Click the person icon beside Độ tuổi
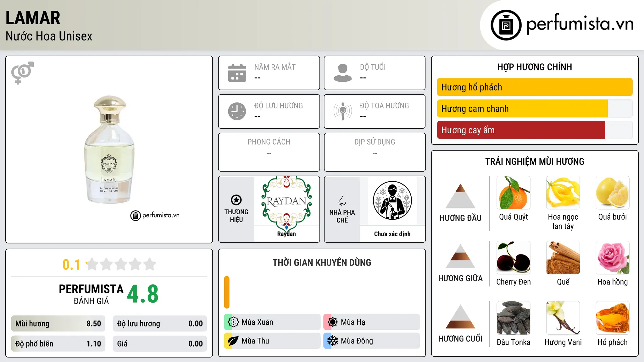Screen dimensions: 644x362 [343, 73]
